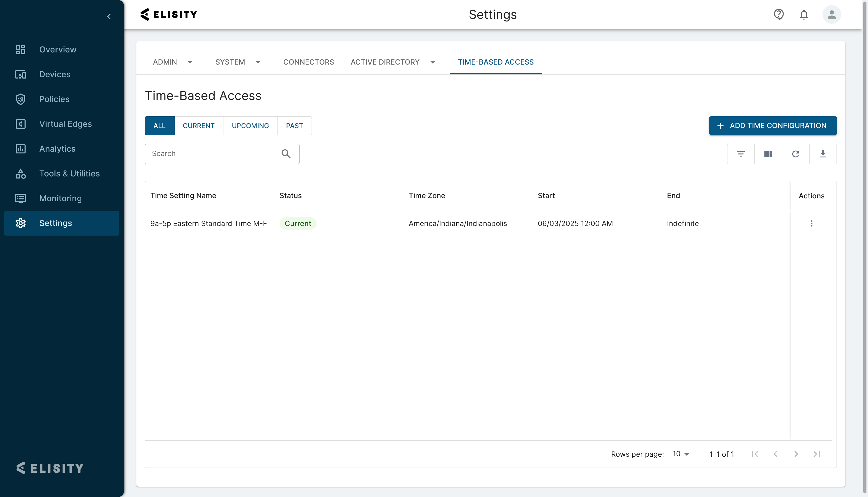Open the help question mark icon
Viewport: 868px width, 497px height.
click(x=778, y=14)
